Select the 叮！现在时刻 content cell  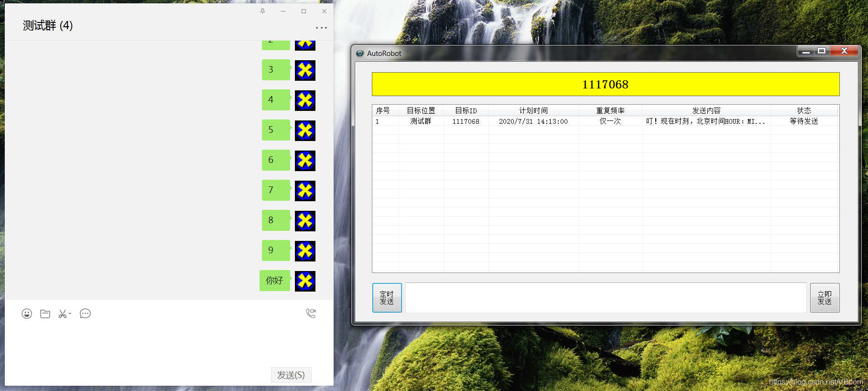[706, 121]
